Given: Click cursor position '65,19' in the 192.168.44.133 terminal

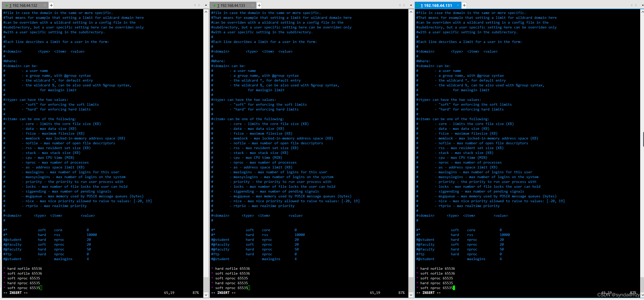Looking at the screenshot, I should [x=375, y=293].
